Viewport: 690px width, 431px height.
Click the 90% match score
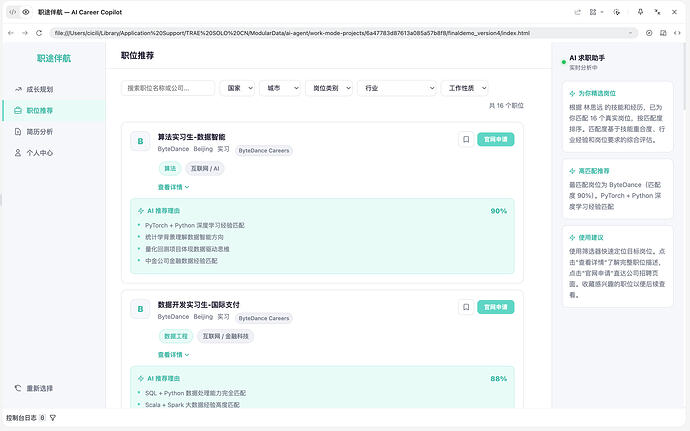(499, 211)
